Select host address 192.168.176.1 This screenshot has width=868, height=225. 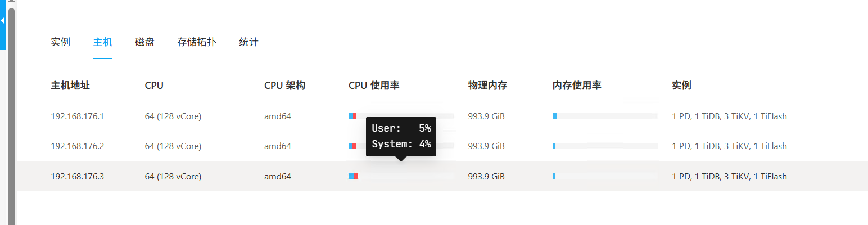(77, 116)
